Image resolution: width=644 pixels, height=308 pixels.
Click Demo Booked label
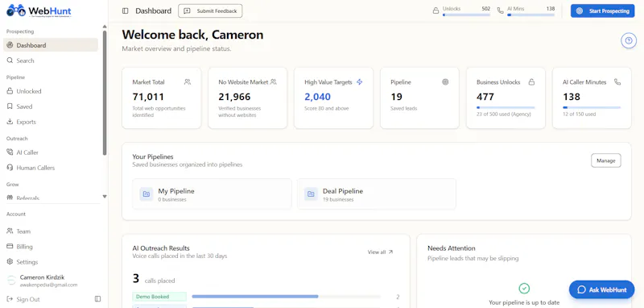click(x=159, y=297)
